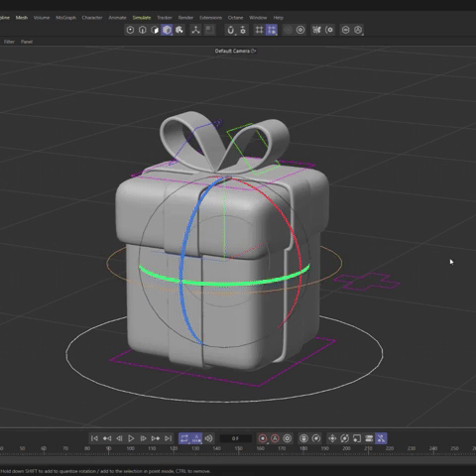This screenshot has height=476, width=476.
Task: Toggle Autokeying red A button
Action: 275,438
